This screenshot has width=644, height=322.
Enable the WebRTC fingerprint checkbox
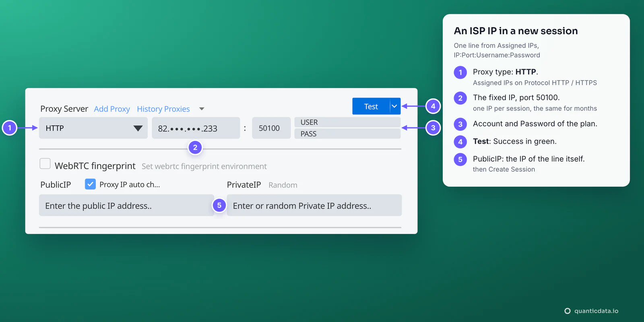tap(45, 163)
